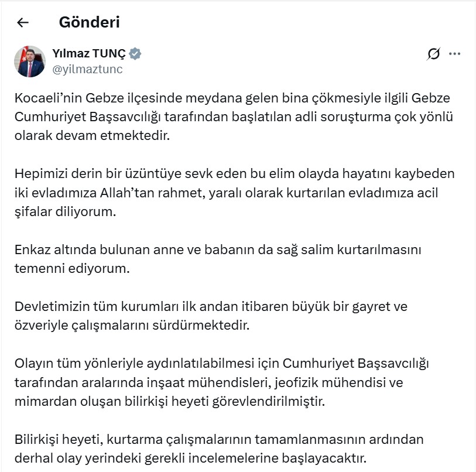Click the words "özveriyle çalışmalarını sürdürmektedir"
The image size is (476, 472).
click(132, 325)
